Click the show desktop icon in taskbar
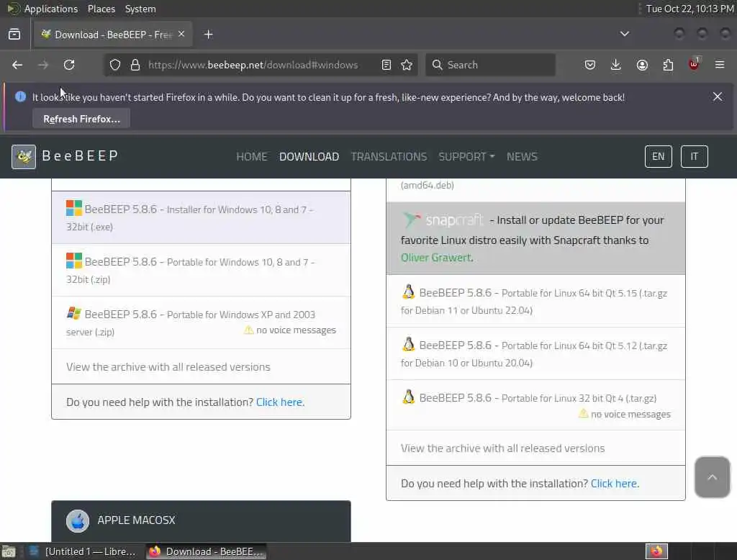 click(9, 551)
